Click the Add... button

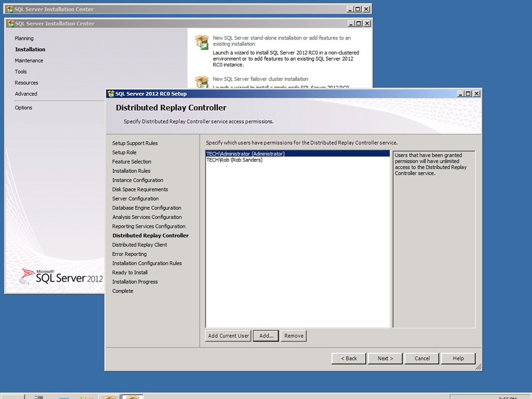266,336
